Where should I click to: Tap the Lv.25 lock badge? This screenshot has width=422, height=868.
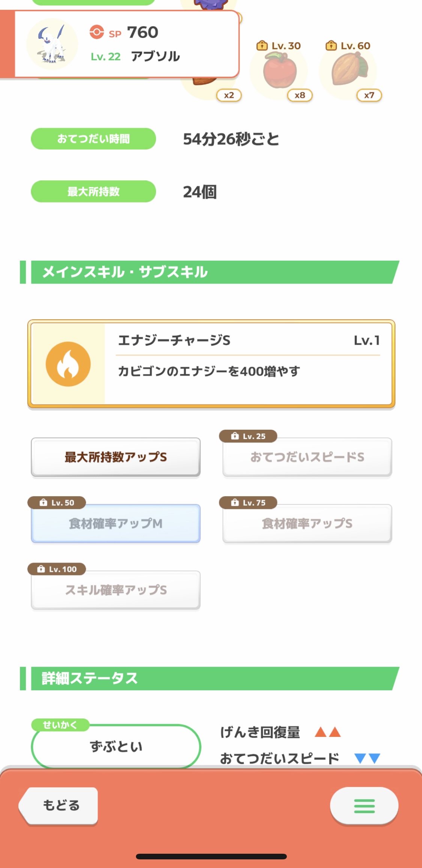[248, 436]
